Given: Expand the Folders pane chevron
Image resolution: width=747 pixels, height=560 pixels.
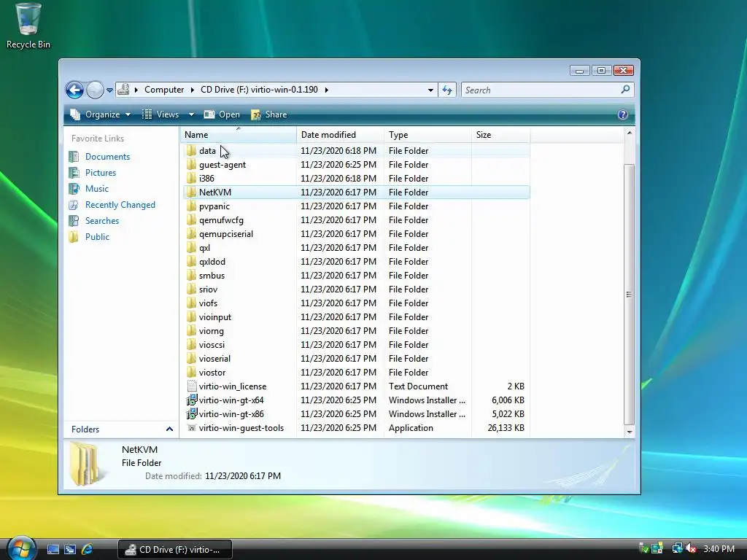Looking at the screenshot, I should tap(169, 429).
